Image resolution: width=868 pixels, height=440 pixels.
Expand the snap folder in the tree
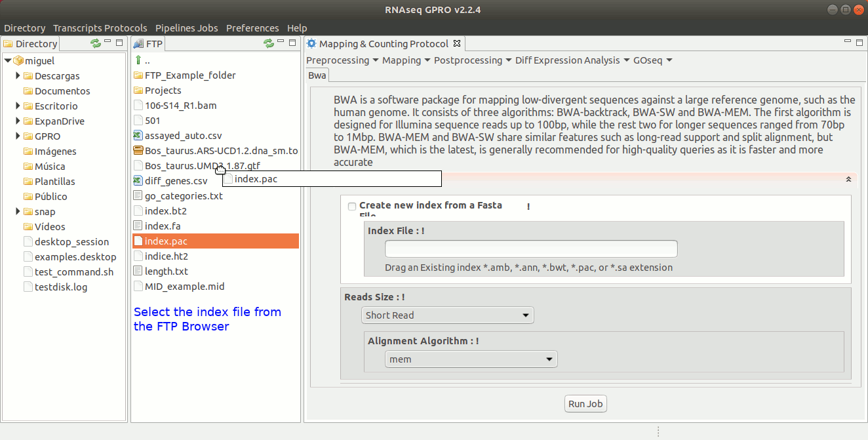(18, 211)
